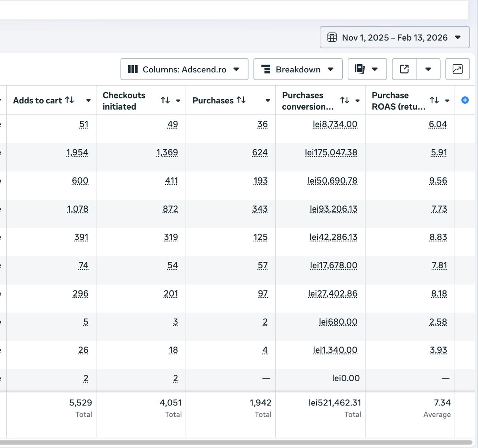Click the Checkouts initiated column header label
This screenshot has width=478, height=448.
tap(124, 101)
